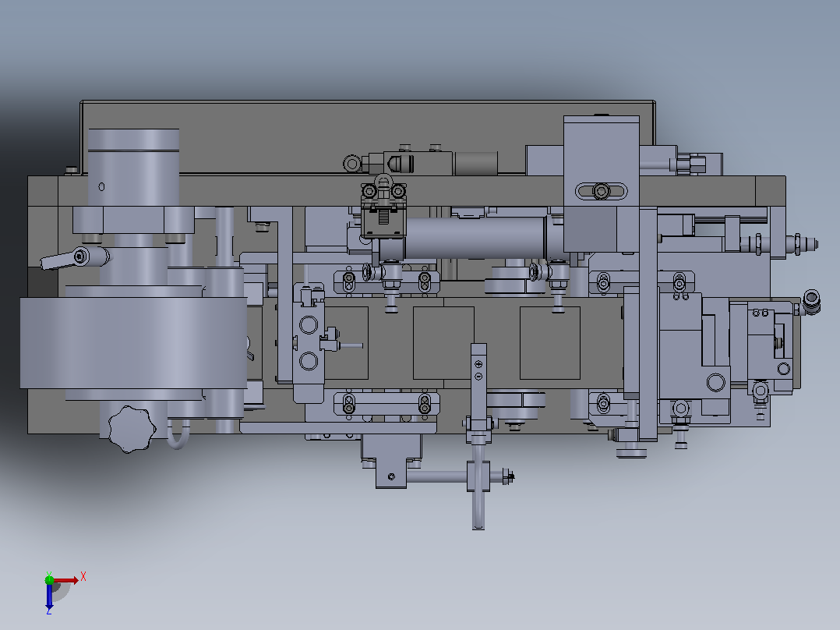Image resolution: width=840 pixels, height=630 pixels.
Task: Select the bolt inside the slotted hole
Action: tap(601, 191)
